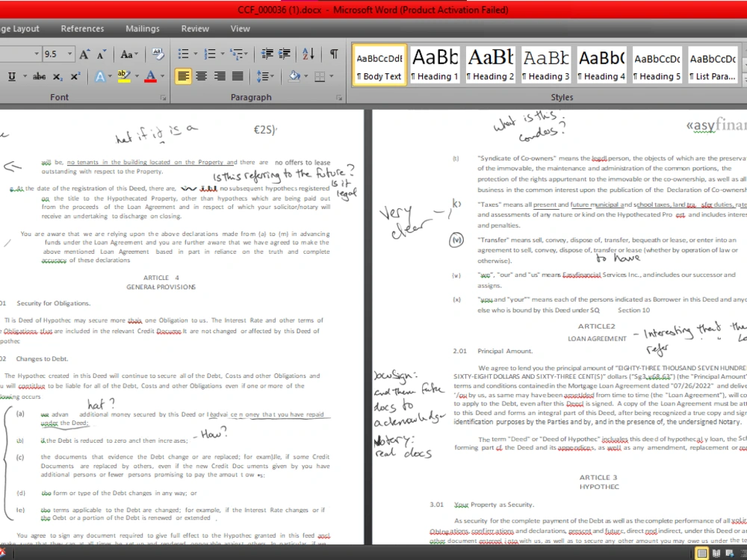The width and height of the screenshot is (747, 560).
Task: Increase the paragraph indent
Action: coord(285,54)
